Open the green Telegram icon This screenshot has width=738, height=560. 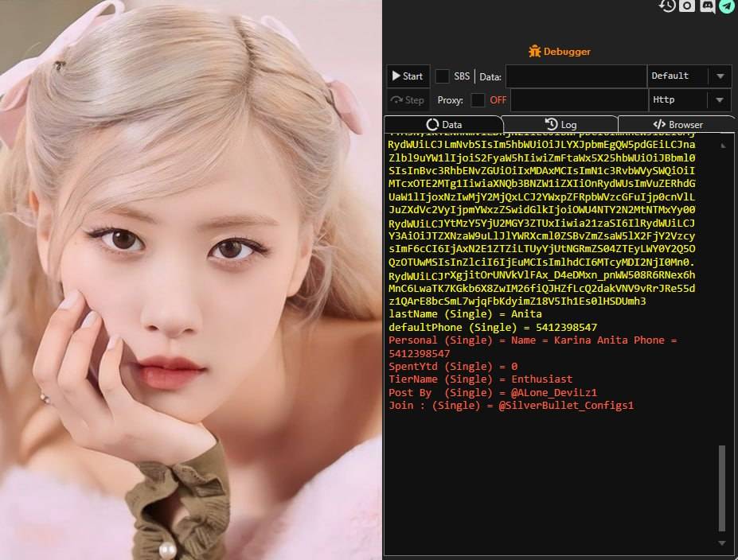tap(727, 6)
